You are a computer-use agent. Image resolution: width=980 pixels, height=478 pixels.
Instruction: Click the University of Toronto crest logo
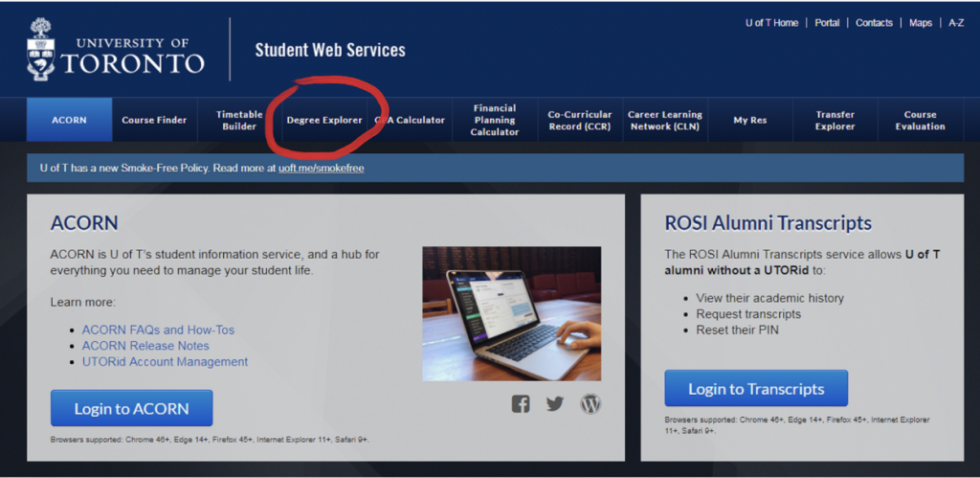pyautogui.click(x=40, y=50)
